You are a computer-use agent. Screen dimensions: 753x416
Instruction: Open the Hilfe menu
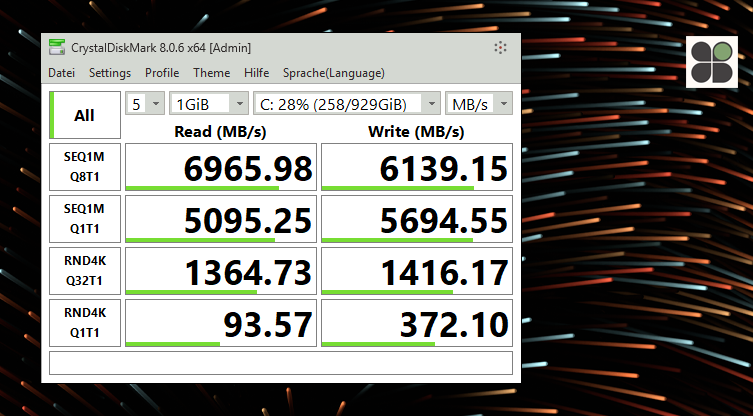[256, 73]
